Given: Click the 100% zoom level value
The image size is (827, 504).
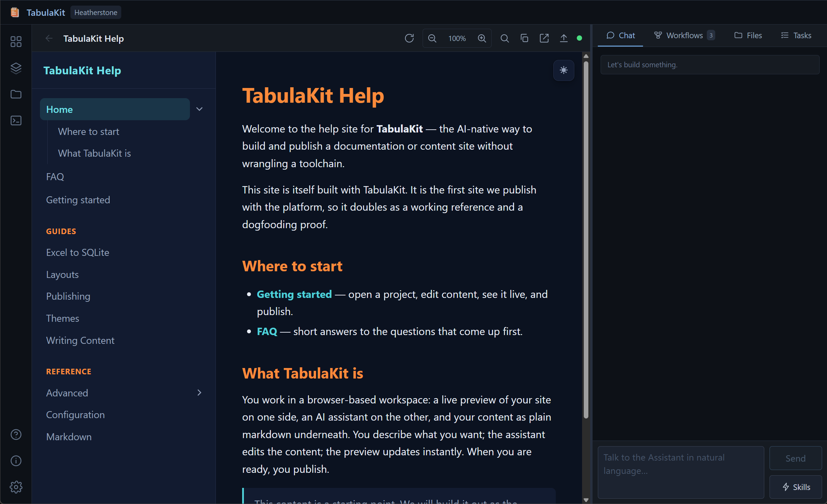Looking at the screenshot, I should (457, 38).
